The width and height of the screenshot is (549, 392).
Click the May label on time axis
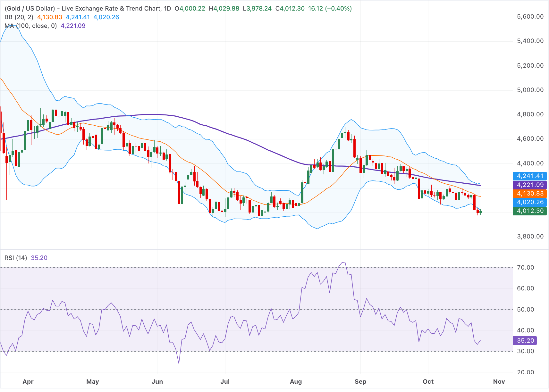pyautogui.click(x=93, y=381)
